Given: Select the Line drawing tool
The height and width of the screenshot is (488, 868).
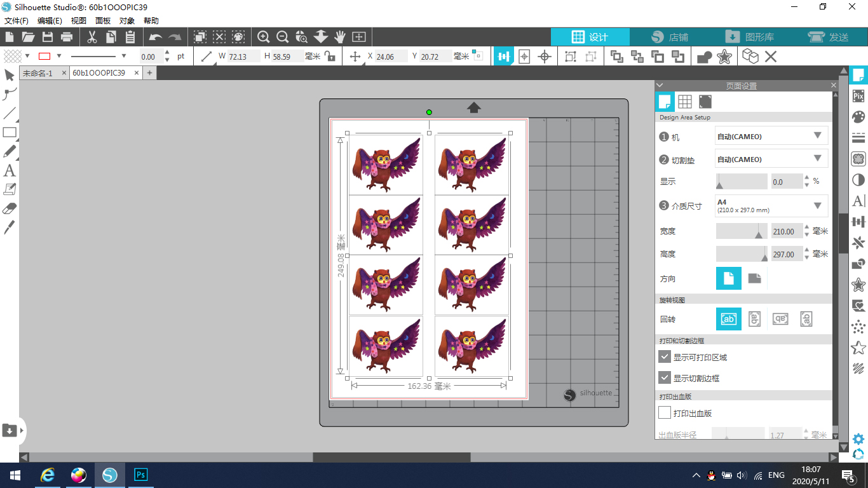Looking at the screenshot, I should [x=10, y=114].
